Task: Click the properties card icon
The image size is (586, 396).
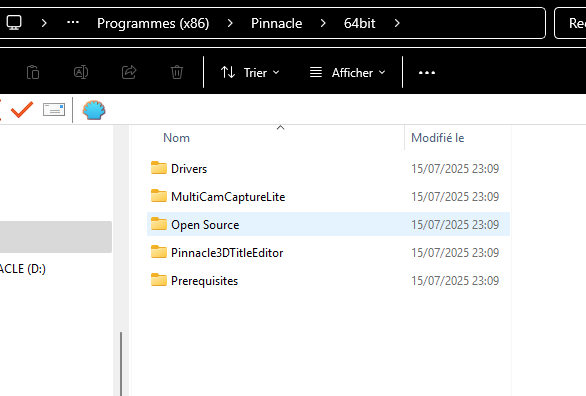Action: (x=54, y=109)
